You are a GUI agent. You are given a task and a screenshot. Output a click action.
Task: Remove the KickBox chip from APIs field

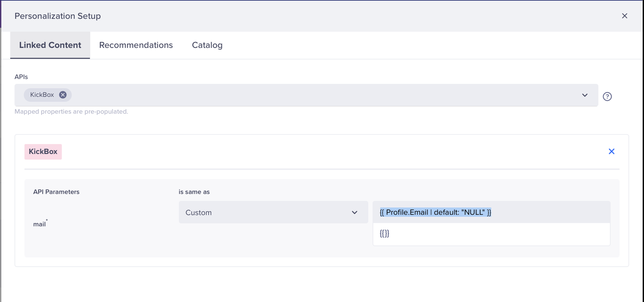coord(63,95)
